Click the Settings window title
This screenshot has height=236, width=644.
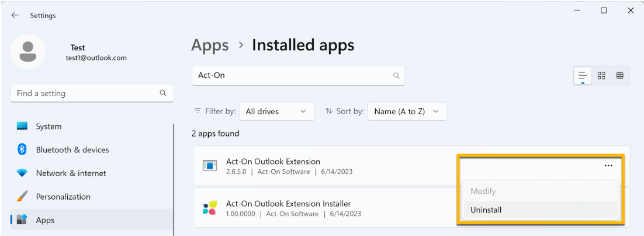click(43, 16)
